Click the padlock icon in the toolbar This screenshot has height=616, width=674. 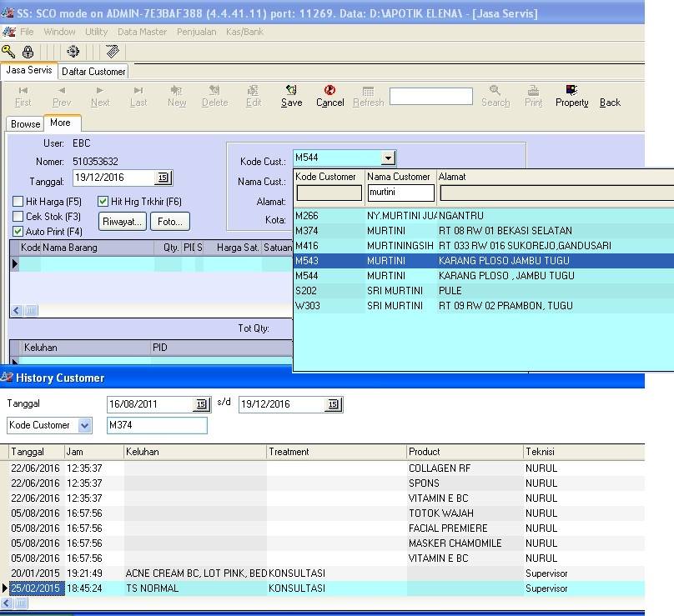pyautogui.click(x=28, y=52)
